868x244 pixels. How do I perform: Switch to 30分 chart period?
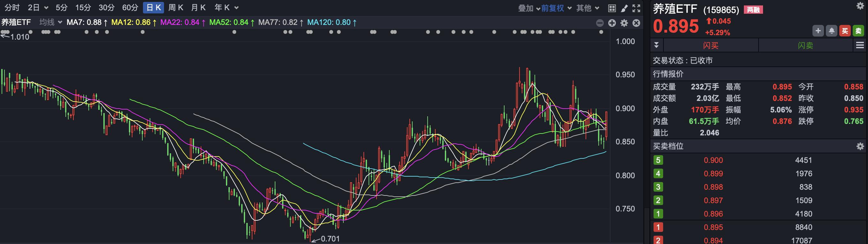coord(107,8)
